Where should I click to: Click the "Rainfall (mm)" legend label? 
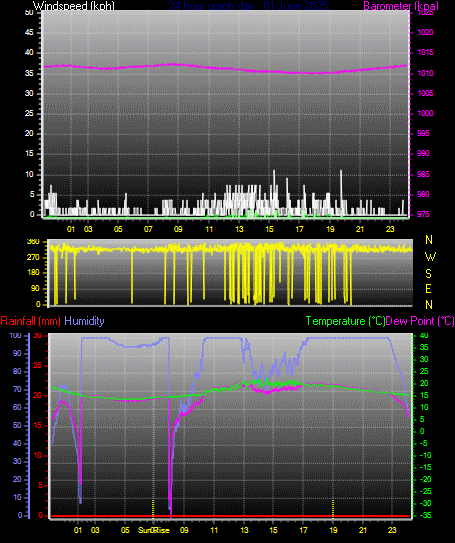click(30, 321)
